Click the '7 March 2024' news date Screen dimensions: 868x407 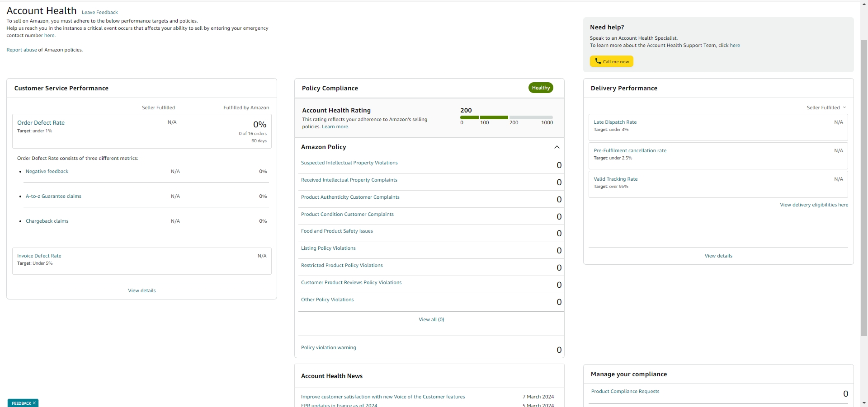click(x=538, y=397)
